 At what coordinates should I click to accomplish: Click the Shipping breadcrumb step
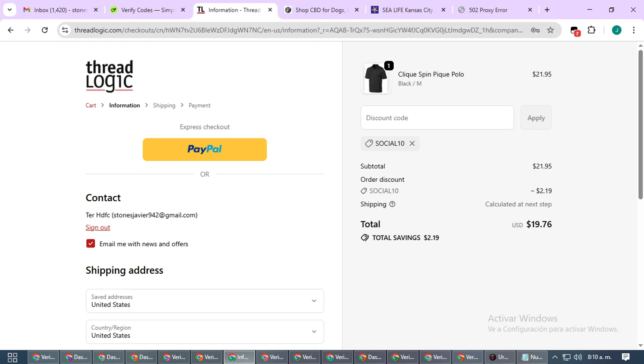(x=164, y=105)
